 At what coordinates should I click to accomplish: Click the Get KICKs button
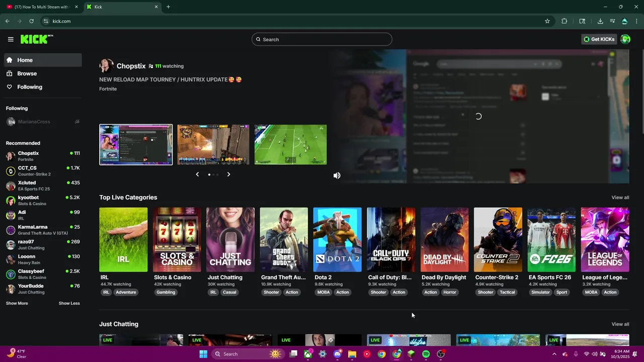[599, 39]
